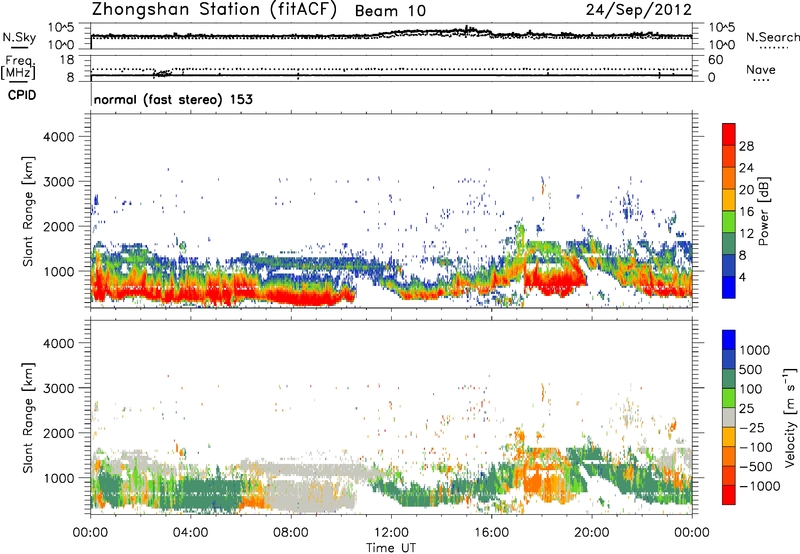Click the '28' label on Power colorbar

pos(746,146)
